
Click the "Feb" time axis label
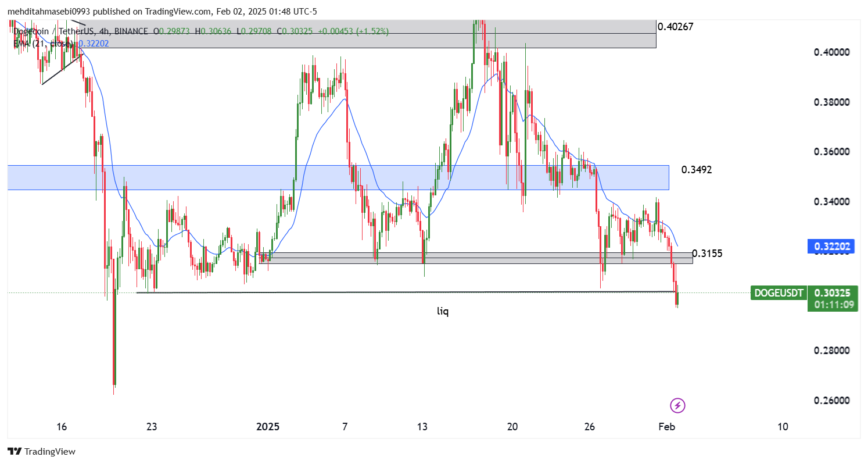[667, 427]
